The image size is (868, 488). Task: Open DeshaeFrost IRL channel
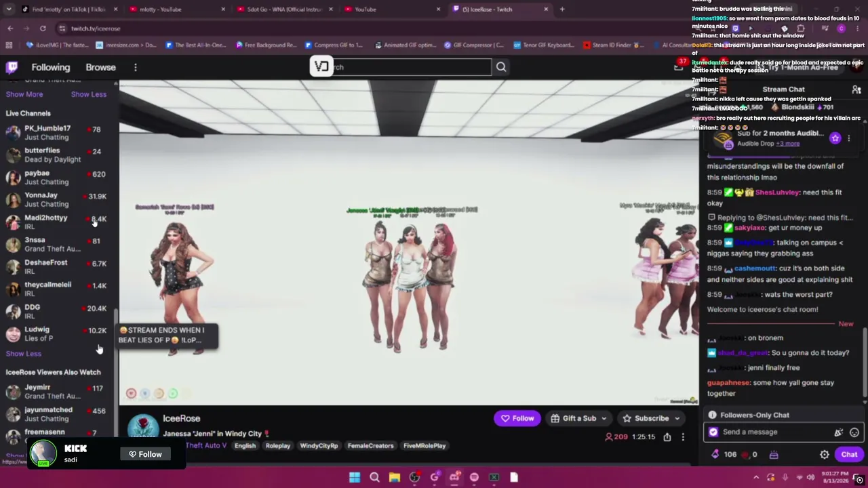(59, 267)
